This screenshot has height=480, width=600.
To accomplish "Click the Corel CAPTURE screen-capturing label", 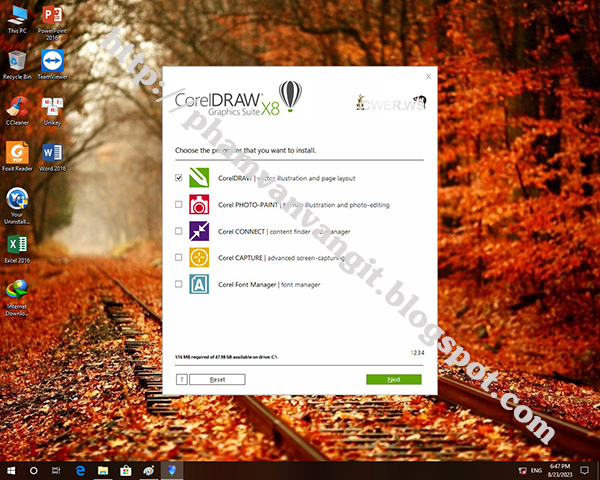I will pyautogui.click(x=281, y=258).
